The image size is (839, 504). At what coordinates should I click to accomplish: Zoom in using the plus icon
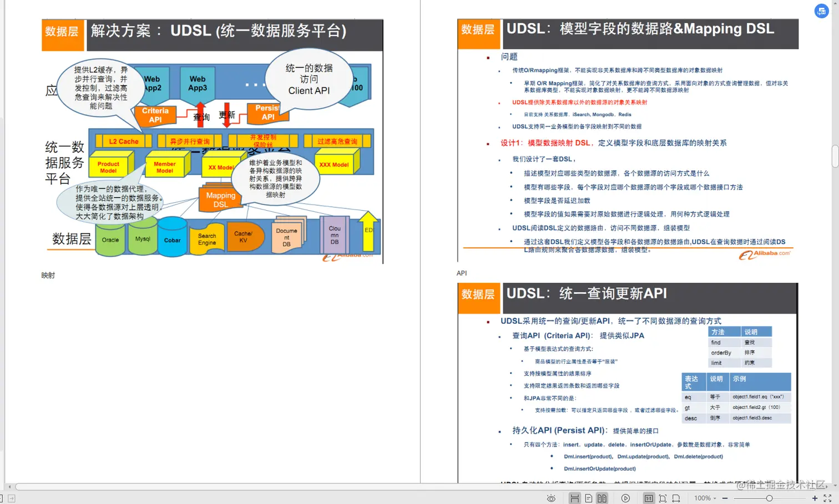pos(815,498)
